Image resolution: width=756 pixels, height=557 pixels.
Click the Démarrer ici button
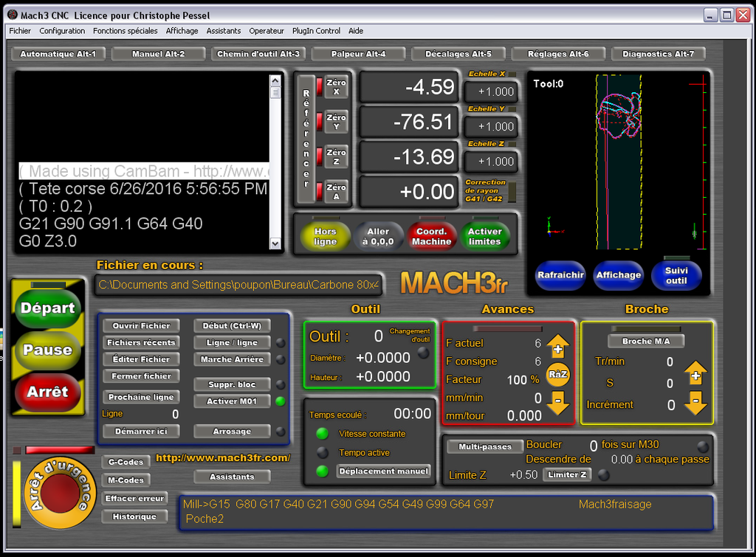141,432
